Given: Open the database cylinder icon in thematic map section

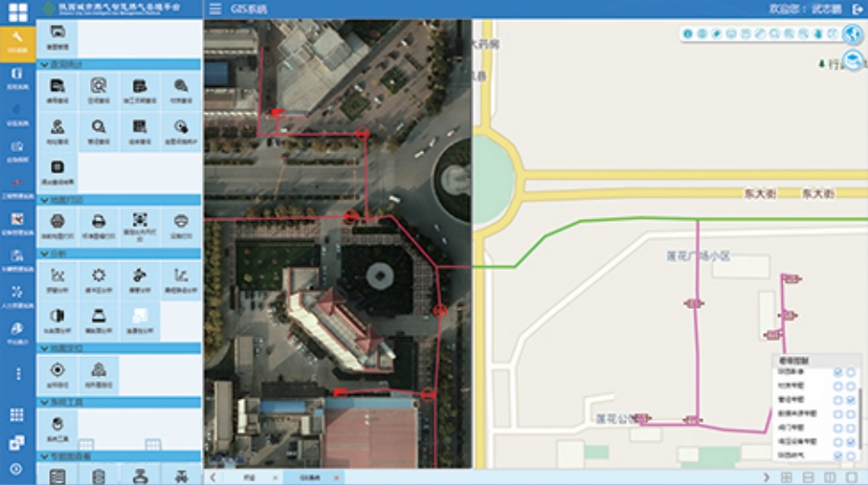Looking at the screenshot, I should pyautogui.click(x=98, y=476).
